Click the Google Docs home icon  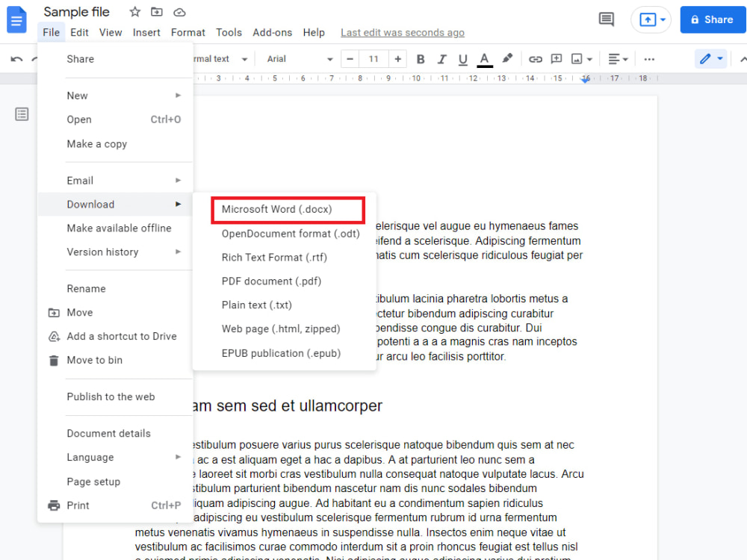pyautogui.click(x=16, y=19)
